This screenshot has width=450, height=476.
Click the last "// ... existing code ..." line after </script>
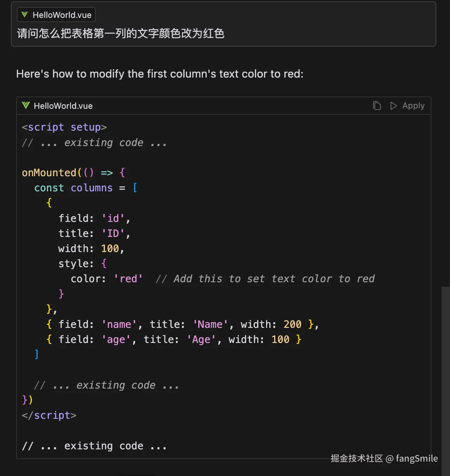tap(94, 446)
